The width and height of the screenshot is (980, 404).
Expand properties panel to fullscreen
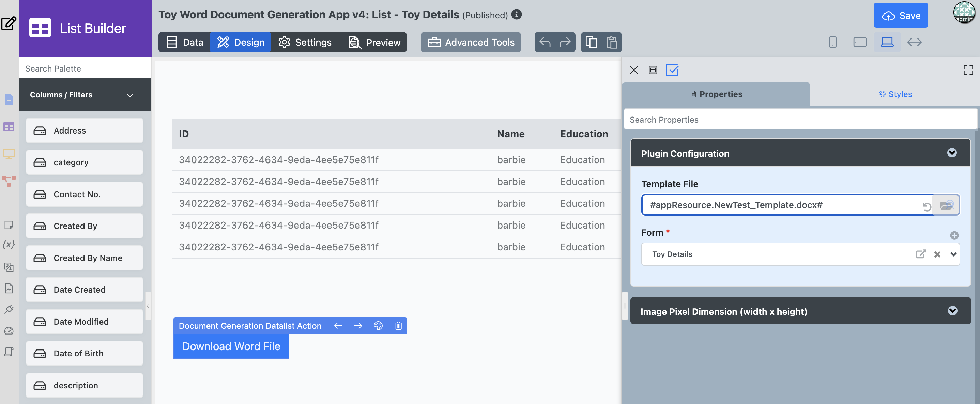pos(968,70)
